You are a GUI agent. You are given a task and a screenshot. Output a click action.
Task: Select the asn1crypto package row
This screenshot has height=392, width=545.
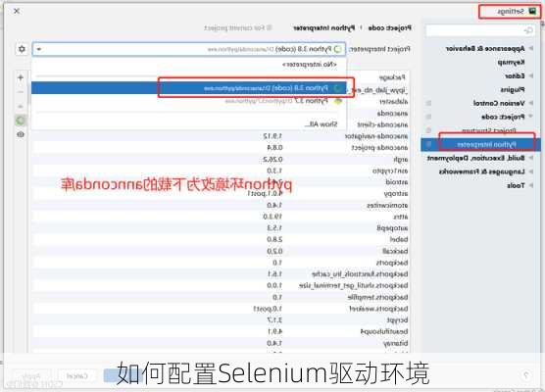coord(221,171)
